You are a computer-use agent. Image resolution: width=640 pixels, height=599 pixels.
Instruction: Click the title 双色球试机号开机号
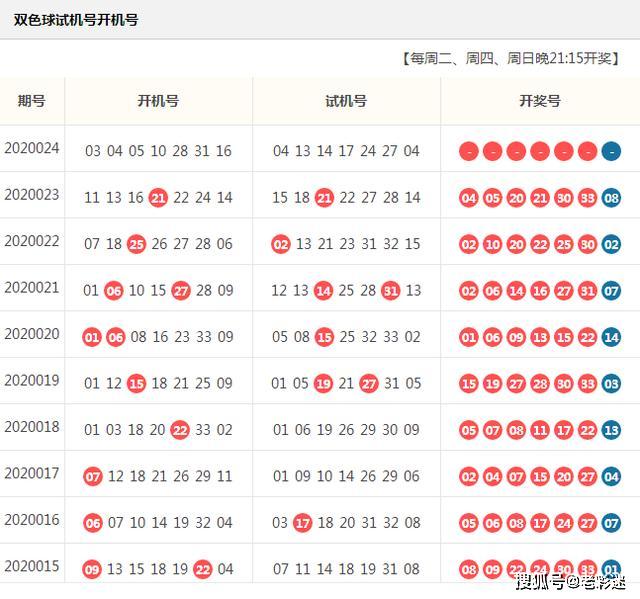click(76, 20)
